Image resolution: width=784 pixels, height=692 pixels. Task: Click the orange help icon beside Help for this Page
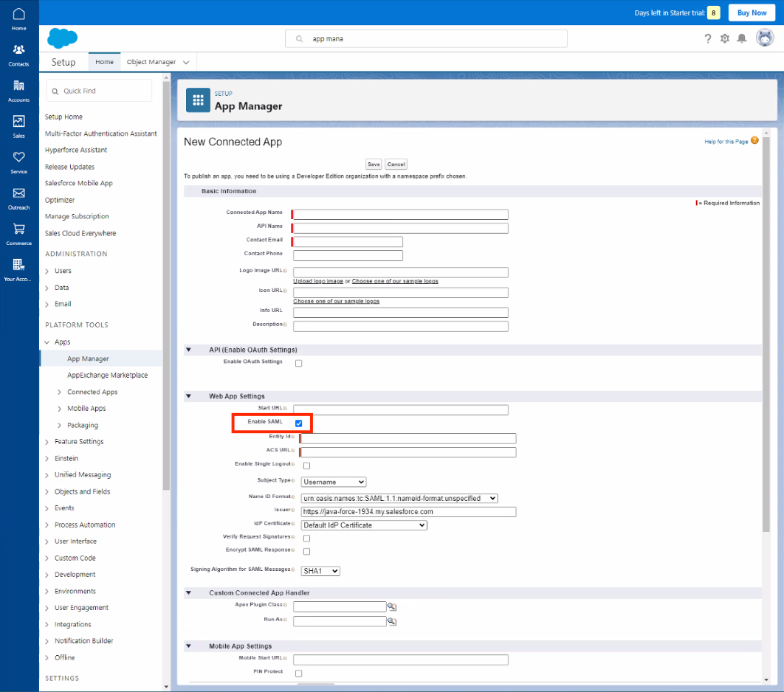754,141
